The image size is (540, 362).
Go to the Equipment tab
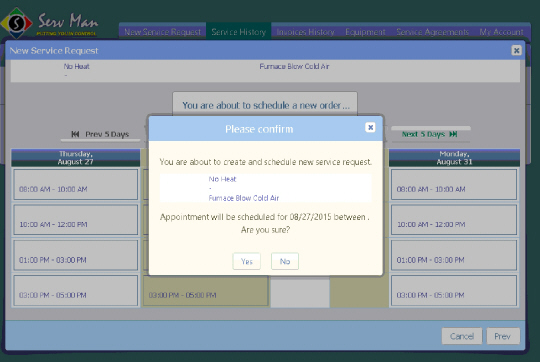pos(365,32)
